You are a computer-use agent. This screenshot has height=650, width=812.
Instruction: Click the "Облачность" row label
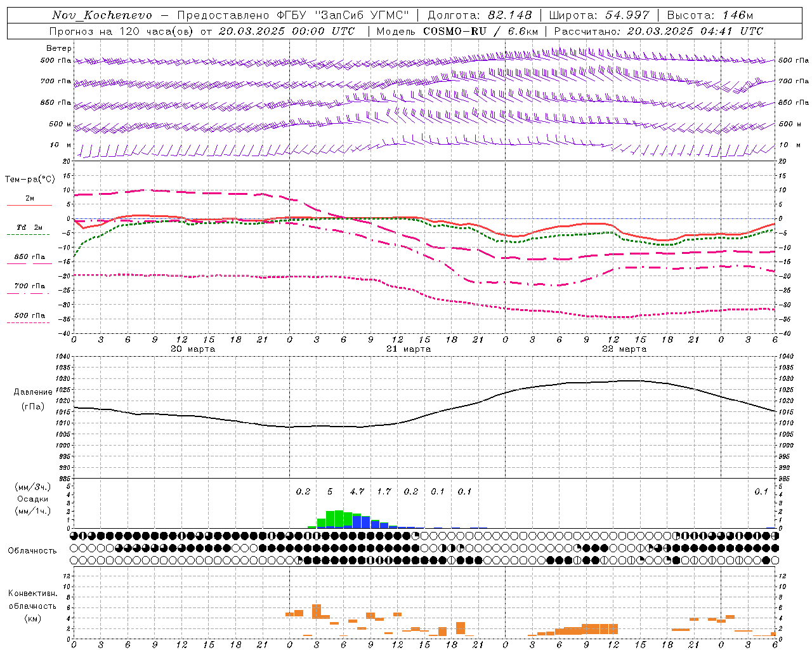click(x=32, y=550)
